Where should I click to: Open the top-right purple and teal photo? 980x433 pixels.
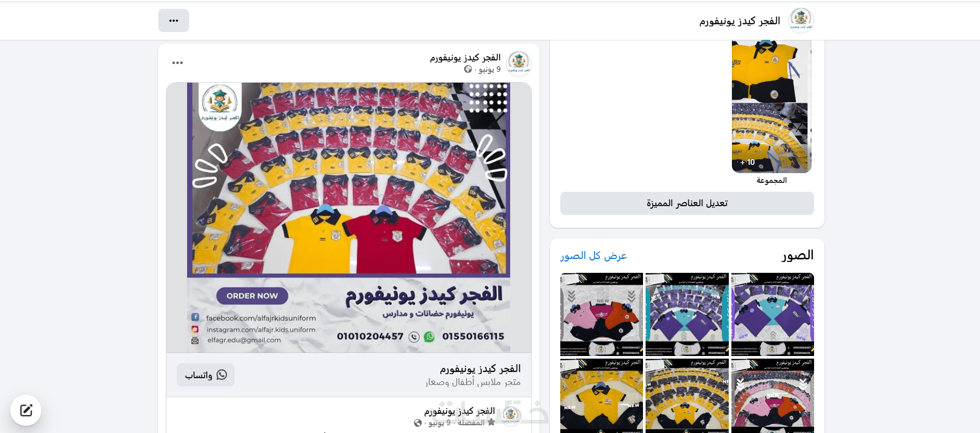(x=773, y=314)
